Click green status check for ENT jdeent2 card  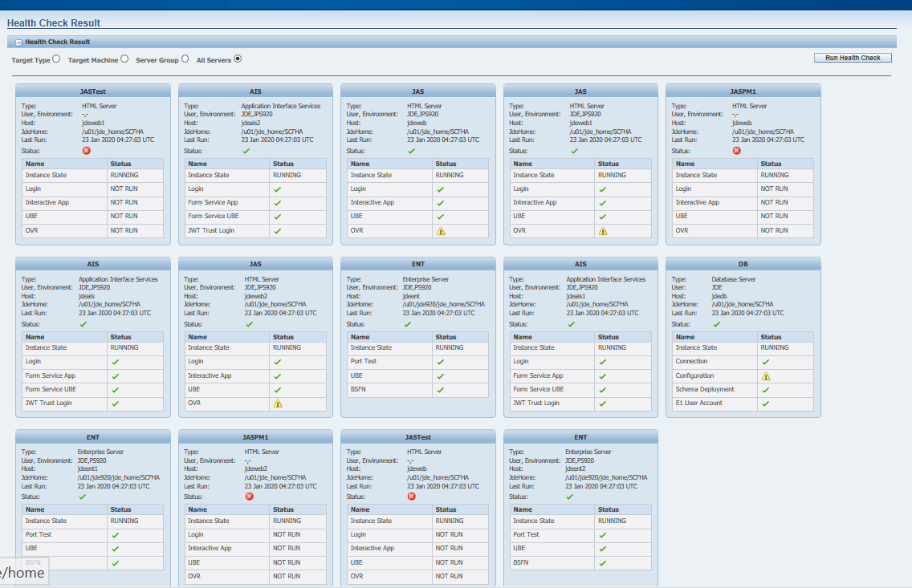click(x=569, y=497)
